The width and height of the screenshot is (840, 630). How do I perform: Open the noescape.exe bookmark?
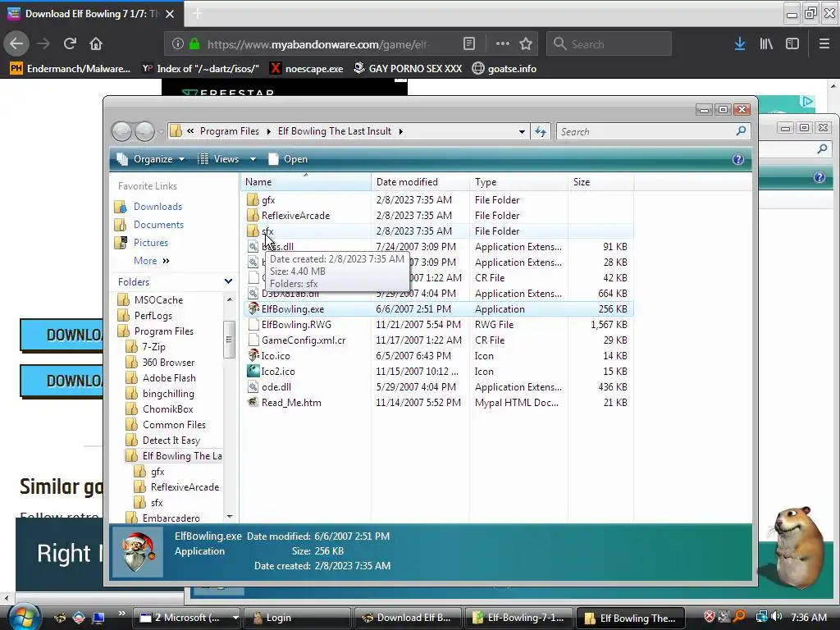coord(307,69)
